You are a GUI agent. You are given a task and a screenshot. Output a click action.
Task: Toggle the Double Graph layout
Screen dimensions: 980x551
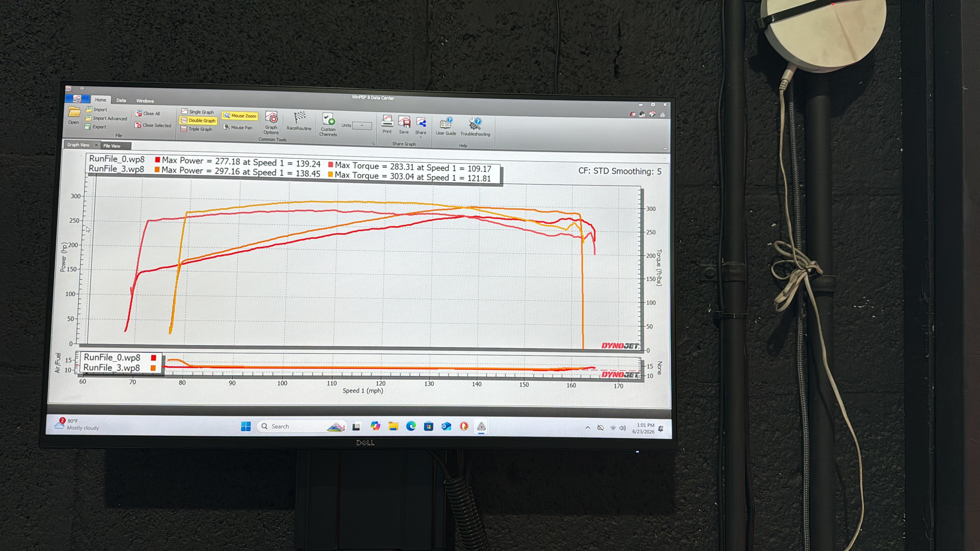[x=198, y=120]
